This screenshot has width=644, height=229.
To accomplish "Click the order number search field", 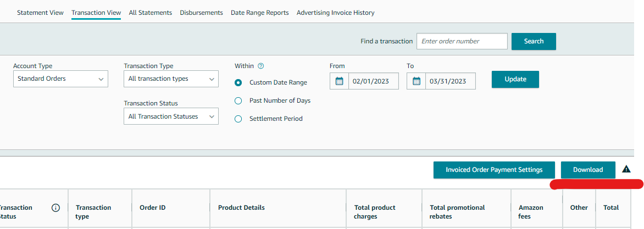I will [x=462, y=41].
